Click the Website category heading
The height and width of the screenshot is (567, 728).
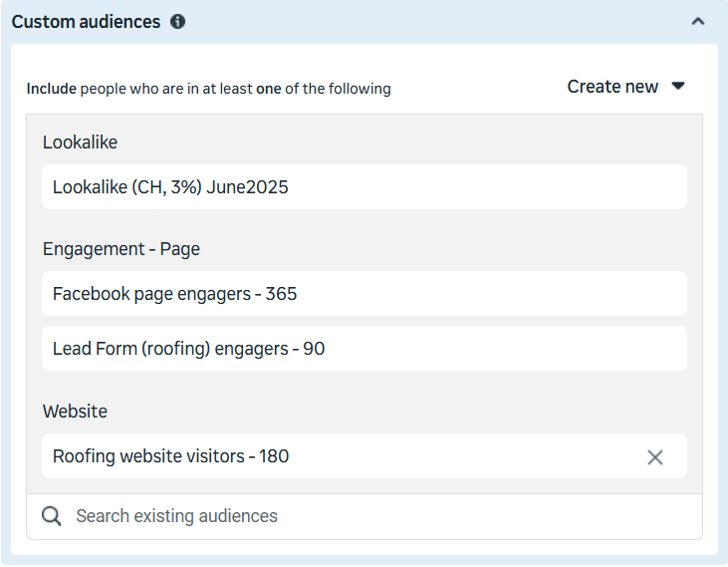click(75, 412)
